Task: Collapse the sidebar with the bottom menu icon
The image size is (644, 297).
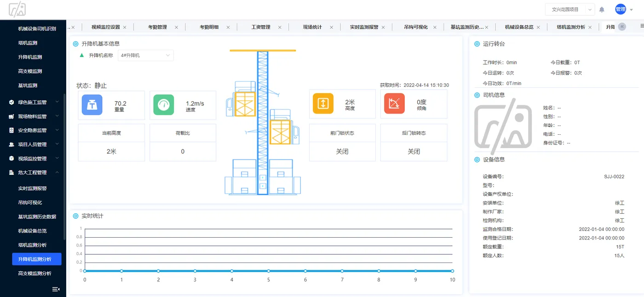Action: (x=56, y=289)
